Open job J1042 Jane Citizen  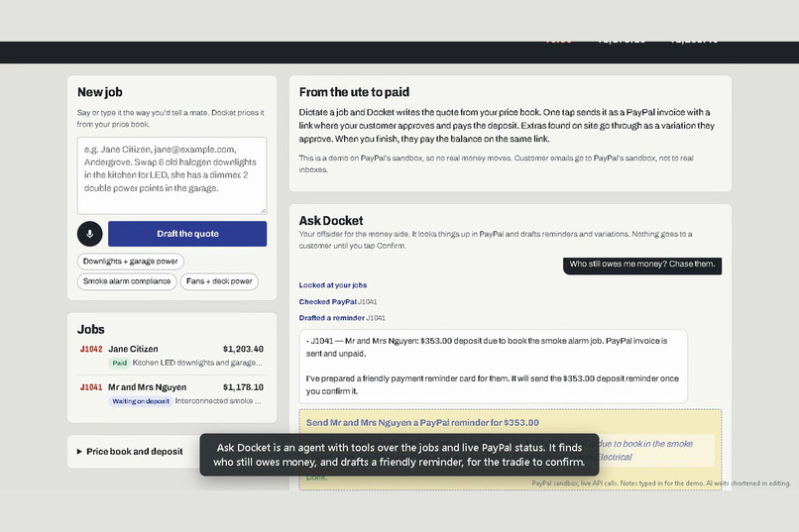click(171, 356)
